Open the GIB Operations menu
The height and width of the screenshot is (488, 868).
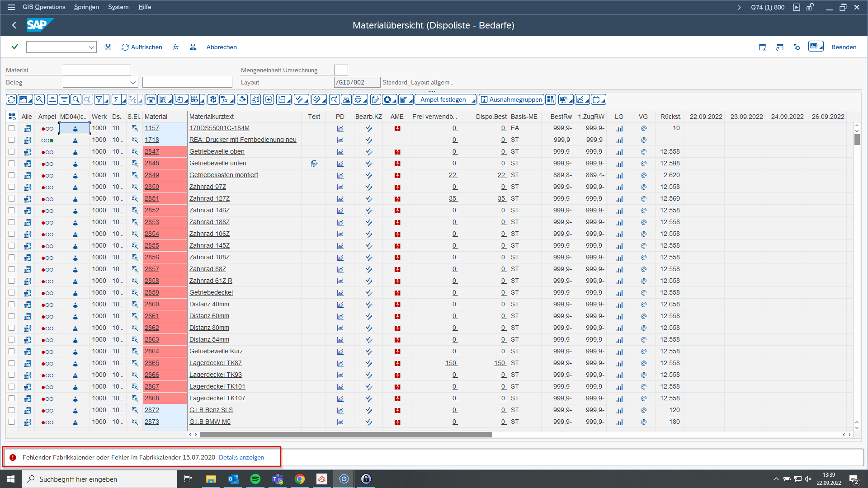pyautogui.click(x=44, y=7)
